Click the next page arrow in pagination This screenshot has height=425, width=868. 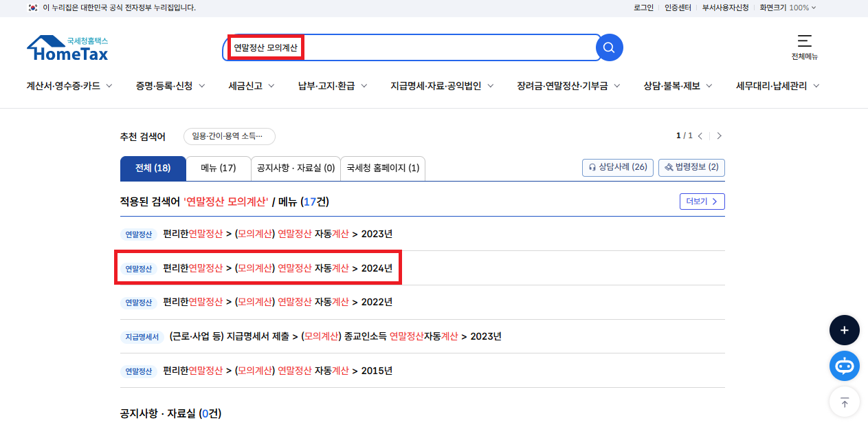click(x=719, y=135)
